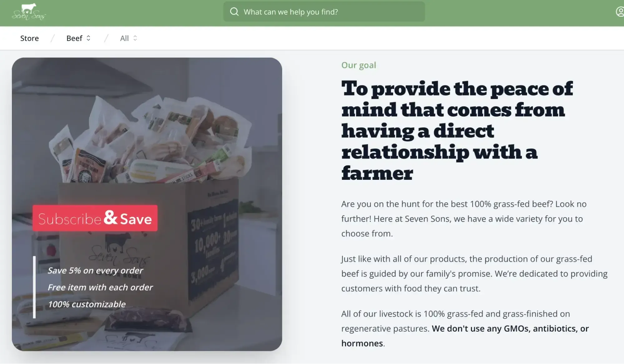Viewport: 624px width, 364px height.
Task: Click the 'To provide the peace of mind' headline
Action: [457, 130]
